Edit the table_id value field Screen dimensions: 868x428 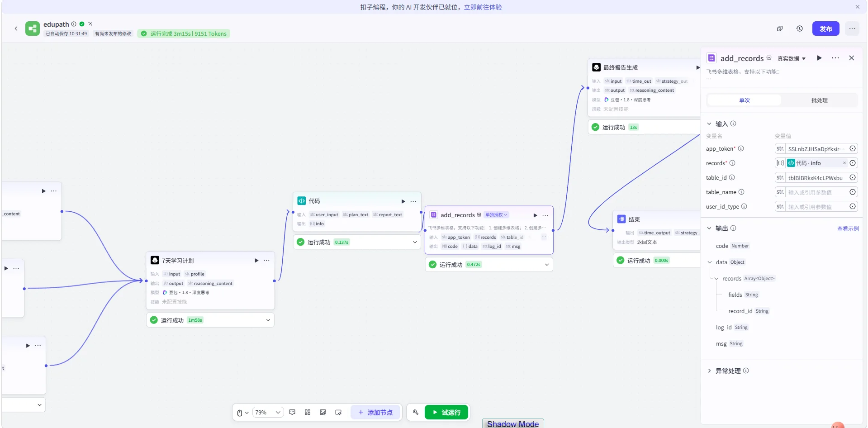(x=816, y=178)
